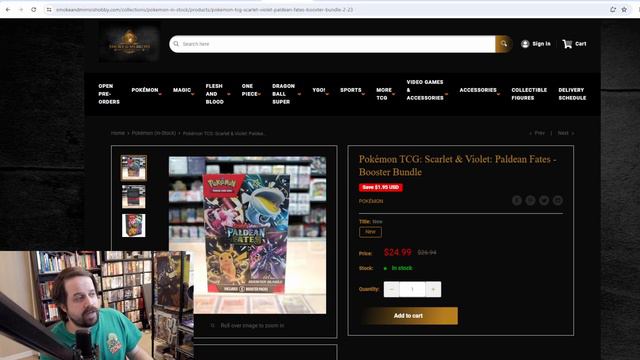Share product by email icon
The image size is (640, 360).
point(558,200)
